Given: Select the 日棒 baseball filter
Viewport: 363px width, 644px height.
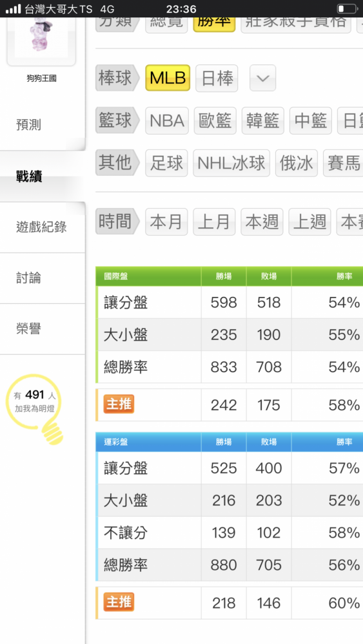Looking at the screenshot, I should 217,78.
